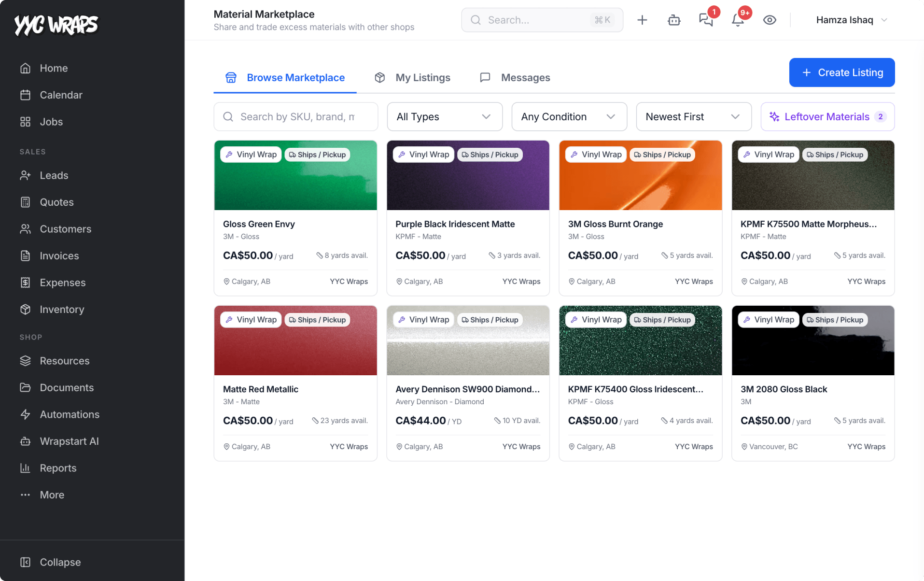This screenshot has height=581, width=924.
Task: Click Vinyl Wrap tag on Gloss Green Envy
Action: [251, 155]
